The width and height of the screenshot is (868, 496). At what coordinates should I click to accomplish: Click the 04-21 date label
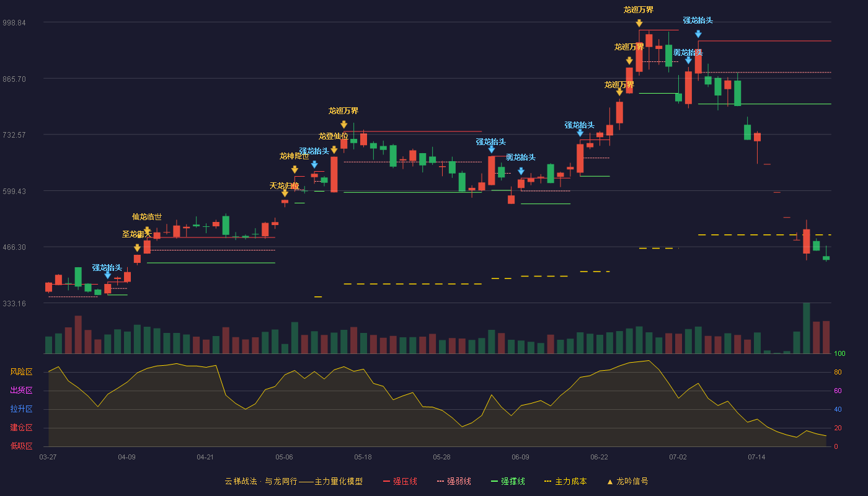point(205,457)
